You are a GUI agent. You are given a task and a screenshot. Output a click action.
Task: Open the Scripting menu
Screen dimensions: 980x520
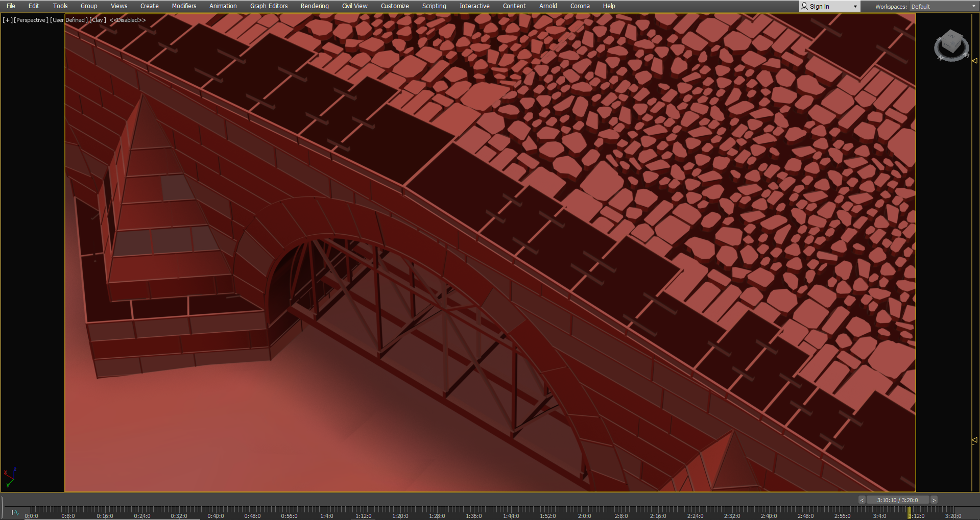point(434,6)
